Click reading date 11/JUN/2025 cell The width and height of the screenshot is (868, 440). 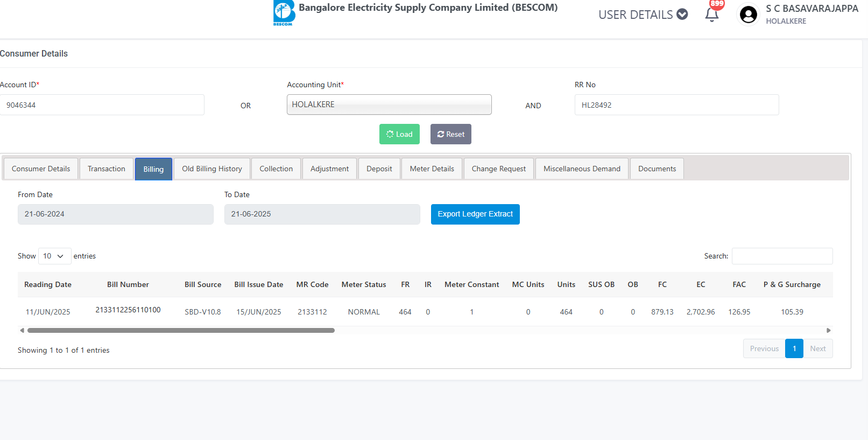pos(48,312)
